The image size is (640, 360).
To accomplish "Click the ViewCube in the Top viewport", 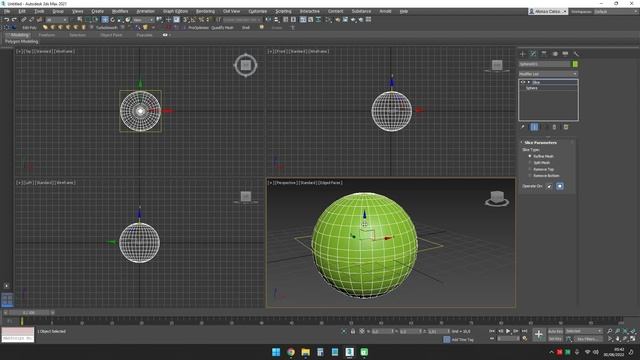I will coord(246,65).
